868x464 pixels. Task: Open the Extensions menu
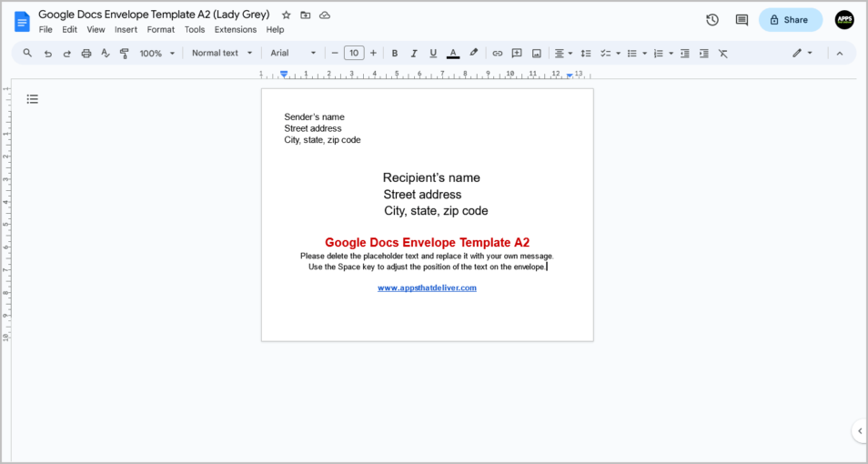tap(236, 29)
